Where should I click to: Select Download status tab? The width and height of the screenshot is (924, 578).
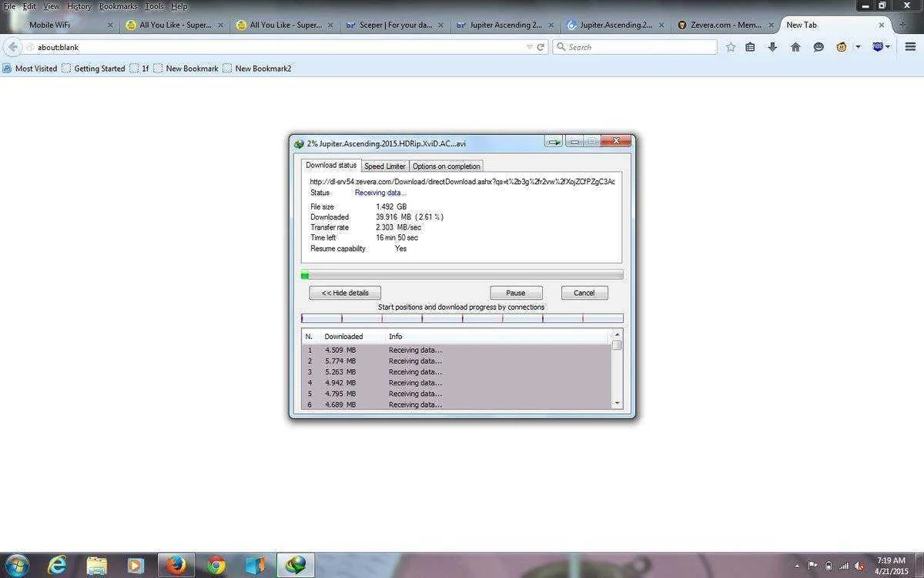coord(331,165)
